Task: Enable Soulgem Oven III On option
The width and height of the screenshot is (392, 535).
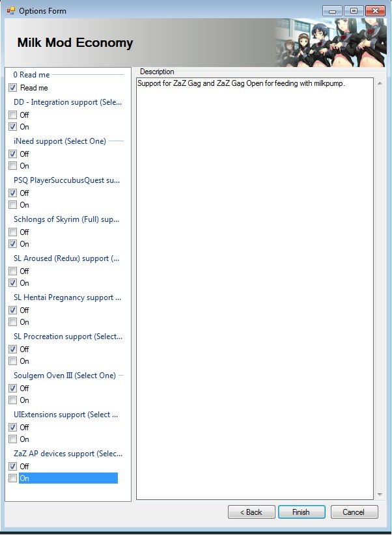Action: click(x=13, y=400)
